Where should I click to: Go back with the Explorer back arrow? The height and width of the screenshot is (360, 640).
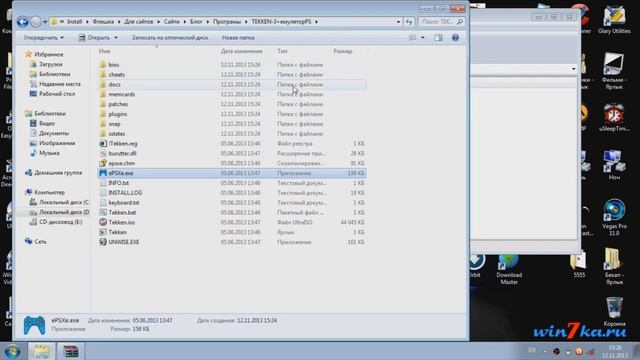point(22,22)
